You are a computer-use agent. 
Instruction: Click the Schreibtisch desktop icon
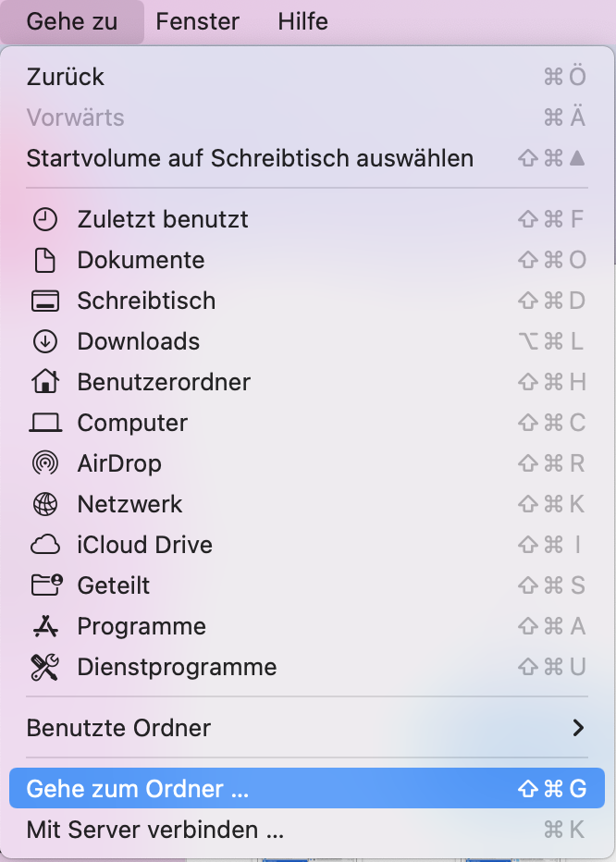click(x=44, y=301)
